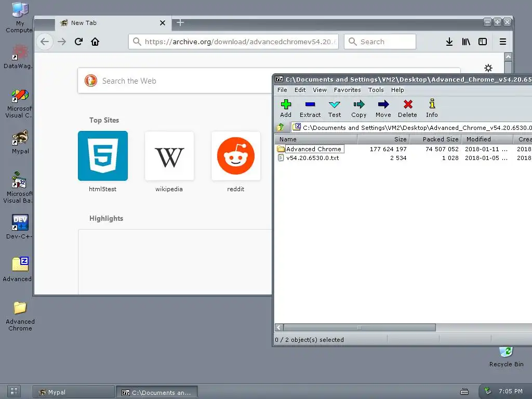Viewport: 532px width, 399px height.
Task: Click the Mypal toolbar Search box
Action: point(380,42)
